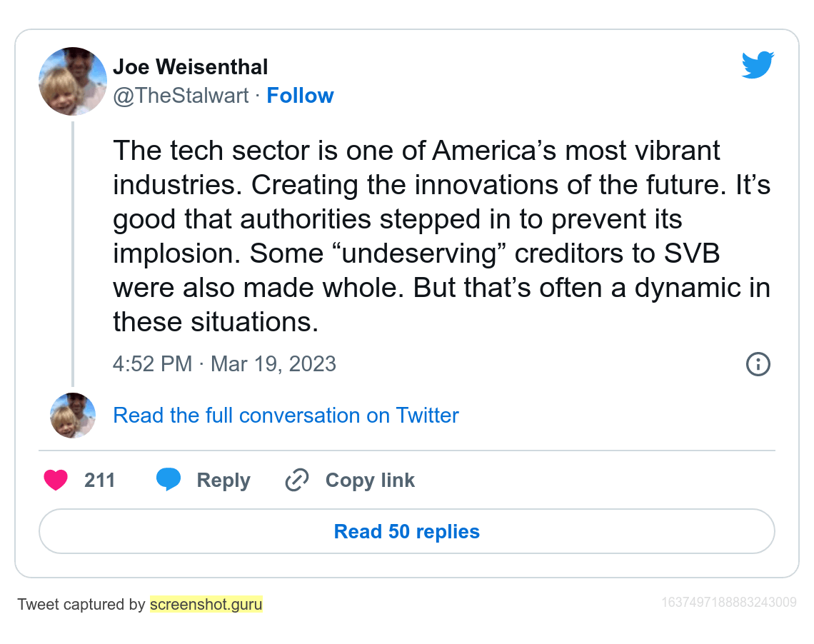
Task: Choose the Copy link label
Action: [370, 481]
